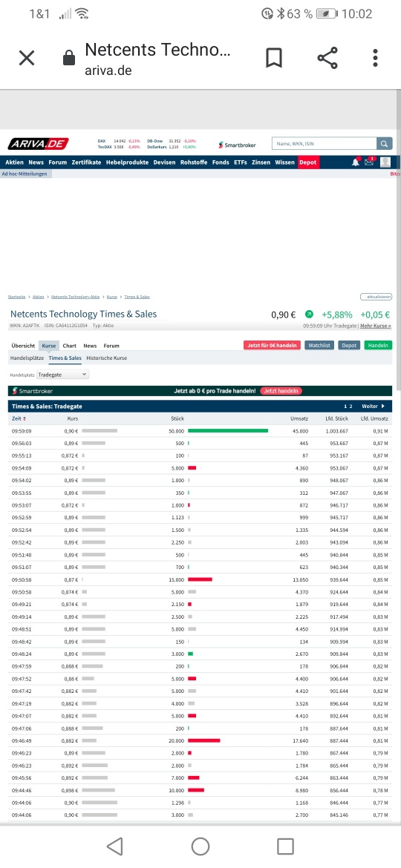Open the red Depot navigation item
Screen dimensions: 401x868
coord(308,162)
